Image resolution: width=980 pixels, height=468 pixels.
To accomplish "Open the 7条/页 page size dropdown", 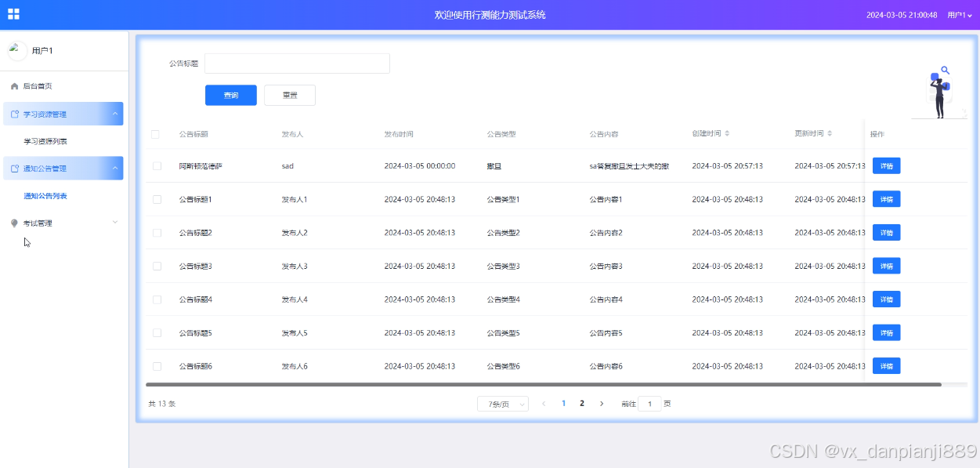I will pos(503,404).
